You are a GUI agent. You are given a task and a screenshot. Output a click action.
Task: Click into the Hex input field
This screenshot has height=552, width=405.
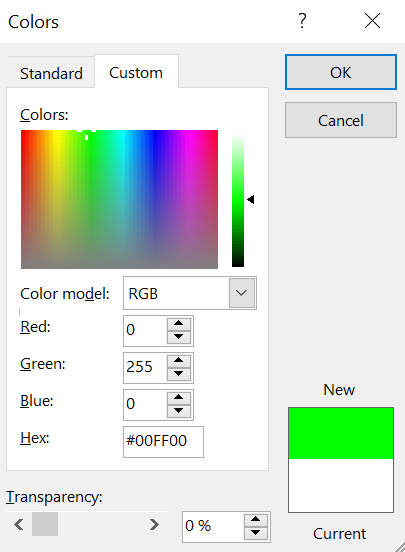(x=163, y=442)
